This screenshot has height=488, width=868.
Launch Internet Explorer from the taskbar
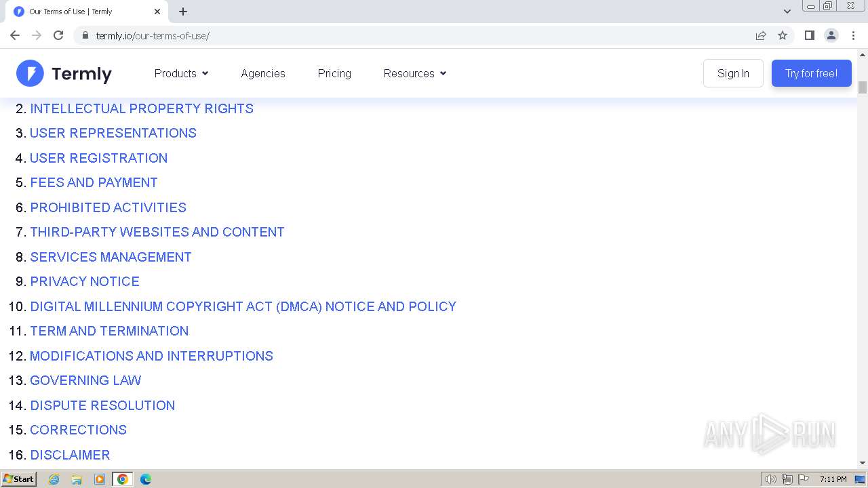54,479
